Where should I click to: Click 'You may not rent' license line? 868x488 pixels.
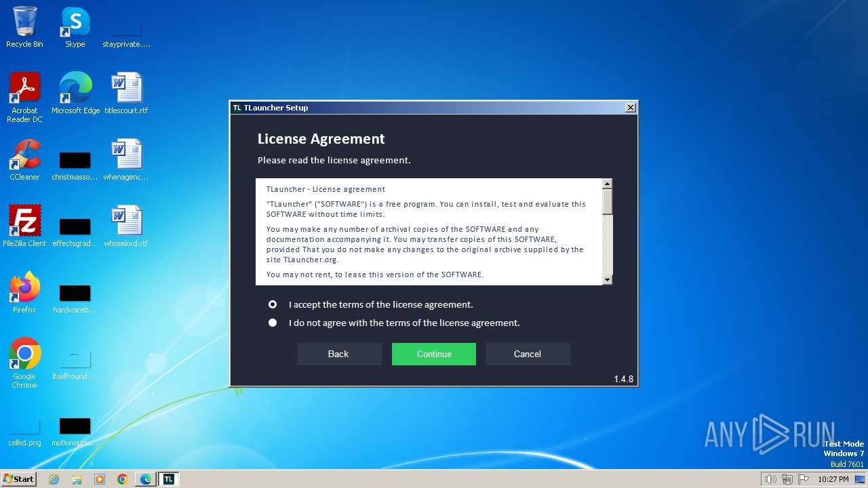(x=374, y=274)
